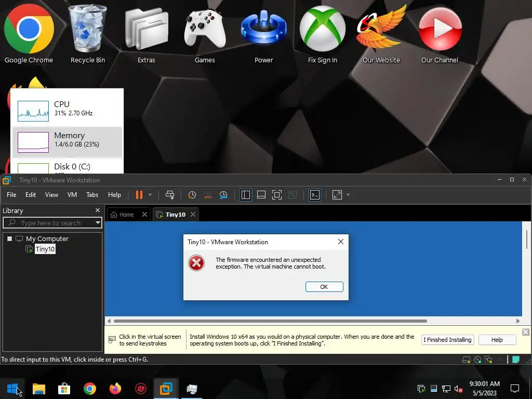
Task: Toggle the thumbnail bar view
Action: pyautogui.click(x=261, y=195)
